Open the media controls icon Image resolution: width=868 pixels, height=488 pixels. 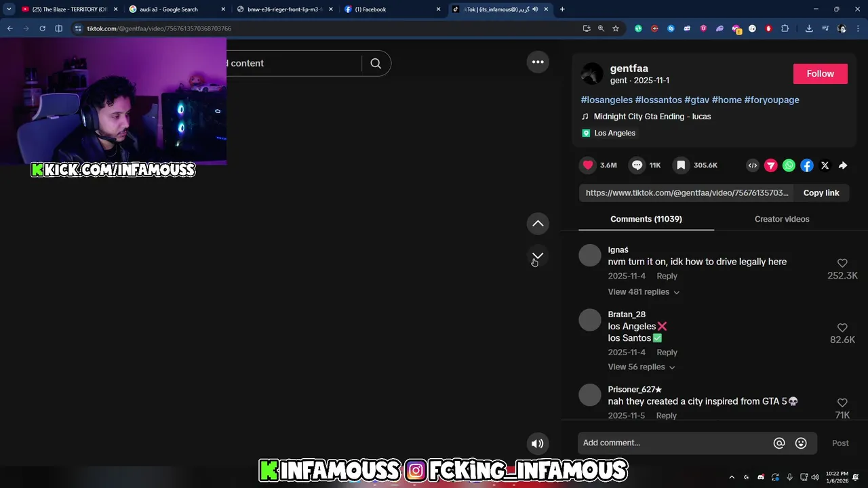(825, 28)
